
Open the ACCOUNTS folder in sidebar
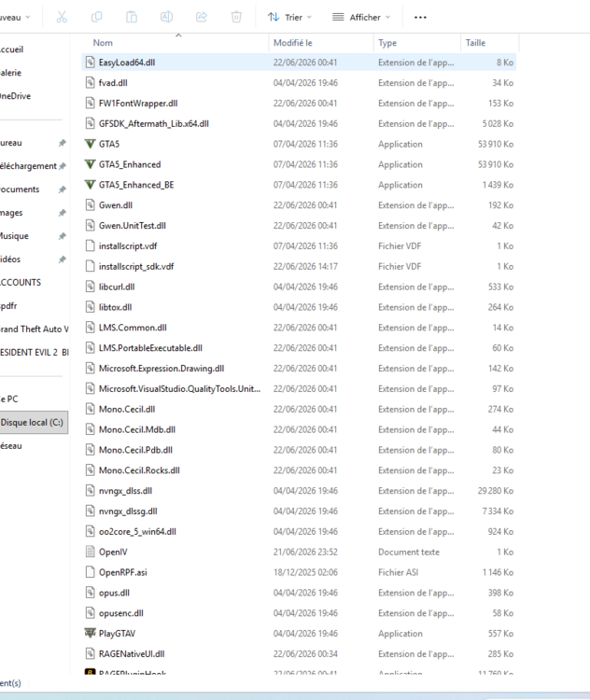pyautogui.click(x=21, y=282)
